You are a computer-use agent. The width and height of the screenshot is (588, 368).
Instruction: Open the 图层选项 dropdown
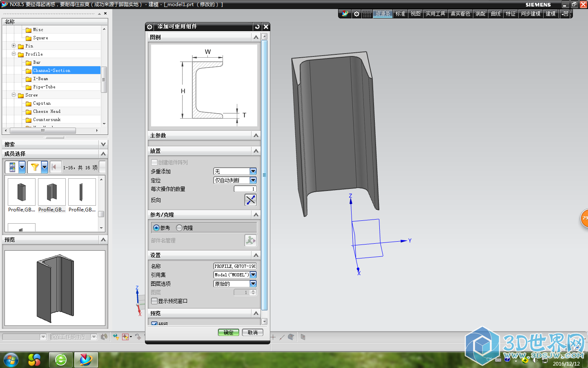point(253,284)
